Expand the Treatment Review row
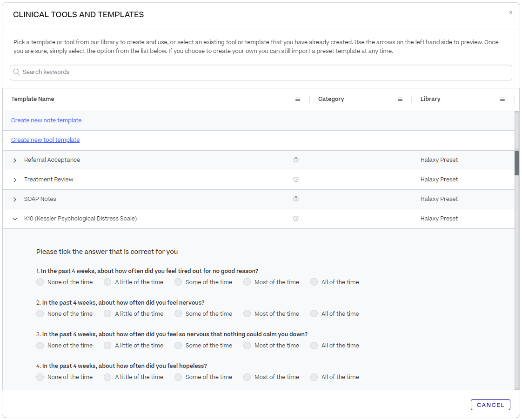Image resolution: width=522 pixels, height=420 pixels. point(15,179)
